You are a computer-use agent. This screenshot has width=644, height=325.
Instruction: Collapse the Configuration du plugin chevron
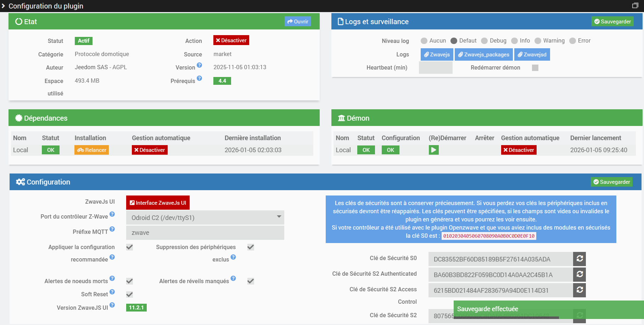(x=3, y=6)
